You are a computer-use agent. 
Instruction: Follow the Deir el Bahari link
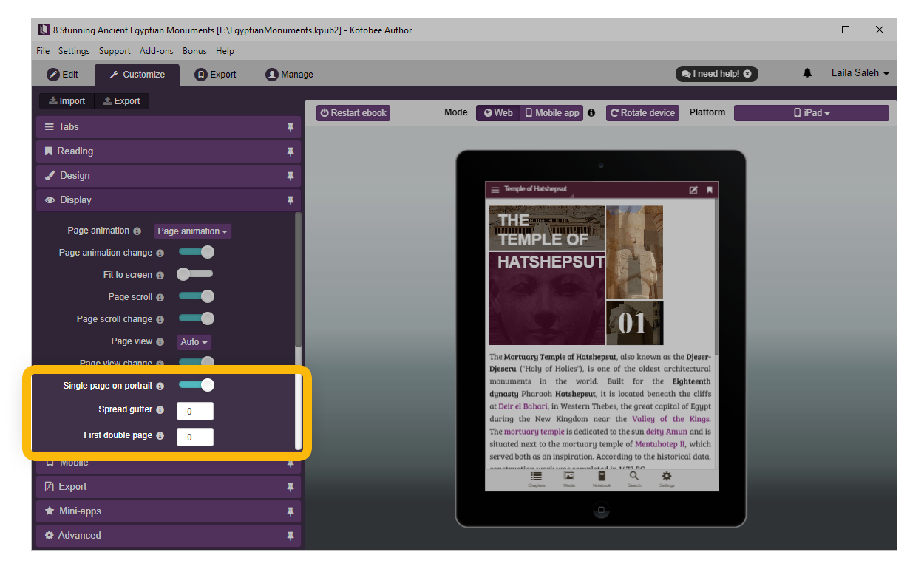(523, 406)
